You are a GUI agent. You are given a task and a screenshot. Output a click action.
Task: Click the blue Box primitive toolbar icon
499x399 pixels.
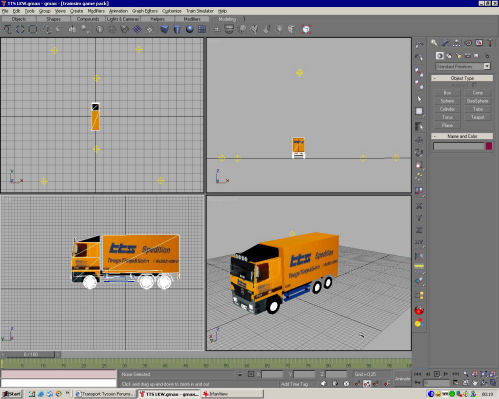pos(165,29)
